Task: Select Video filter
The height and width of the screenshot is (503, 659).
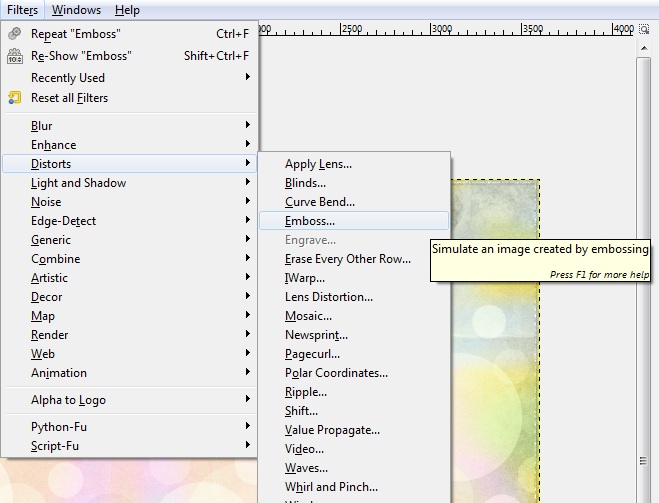Action: point(354,449)
